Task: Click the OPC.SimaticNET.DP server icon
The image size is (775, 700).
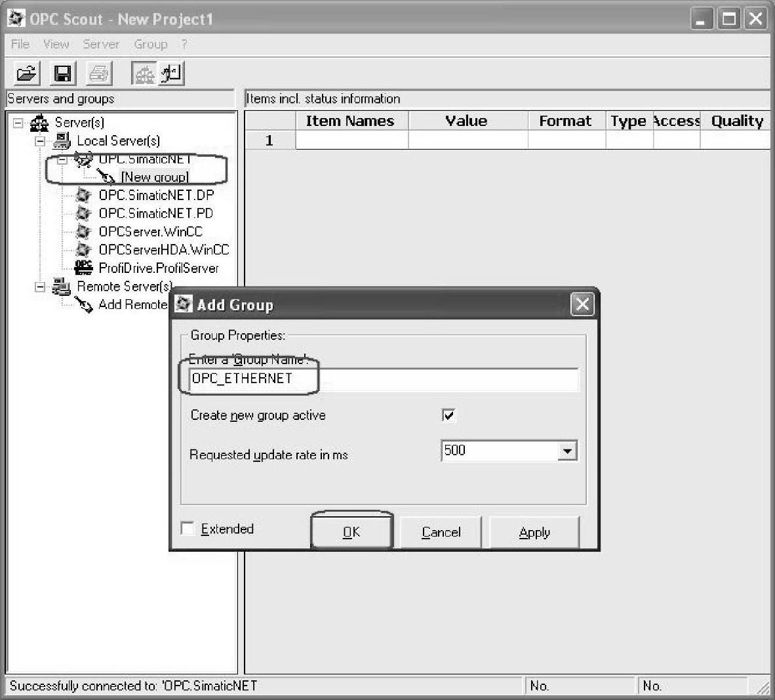Action: point(83,196)
